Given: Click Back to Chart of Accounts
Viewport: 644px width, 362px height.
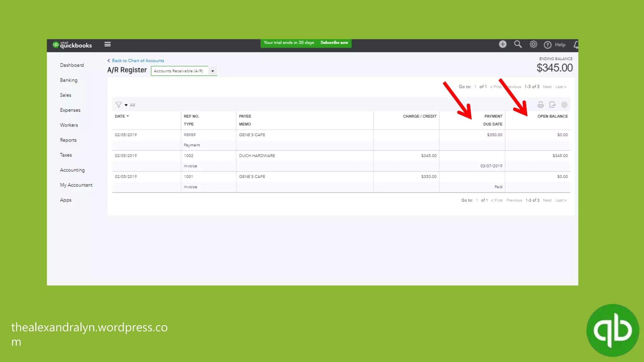Looking at the screenshot, I should click(x=138, y=61).
